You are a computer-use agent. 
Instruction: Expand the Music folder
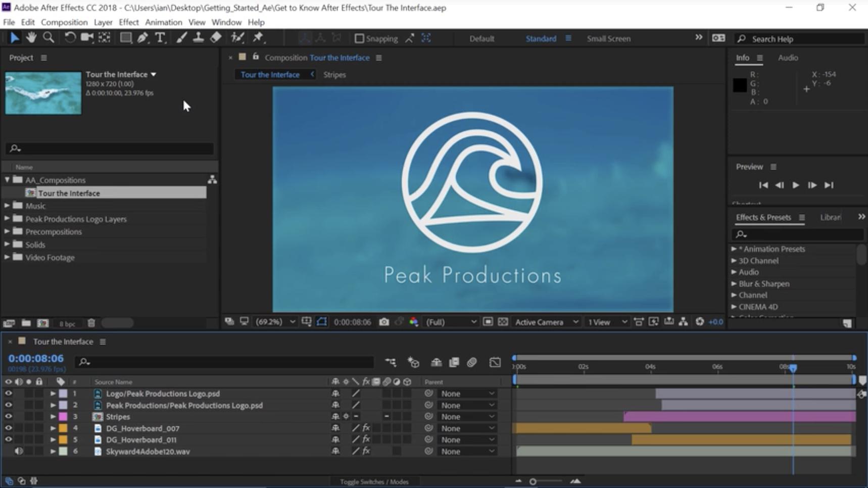pos(7,206)
